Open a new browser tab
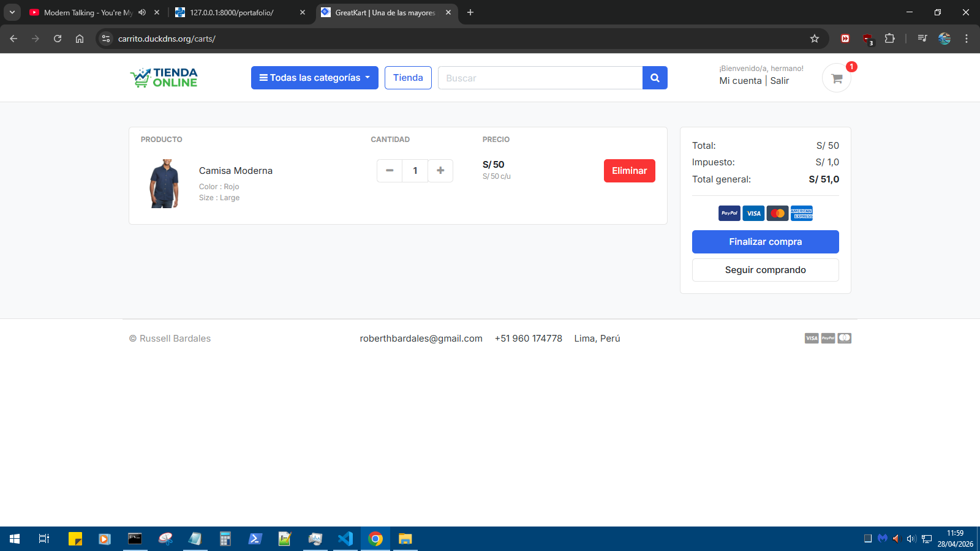Screen dimensions: 980x551 (470, 12)
